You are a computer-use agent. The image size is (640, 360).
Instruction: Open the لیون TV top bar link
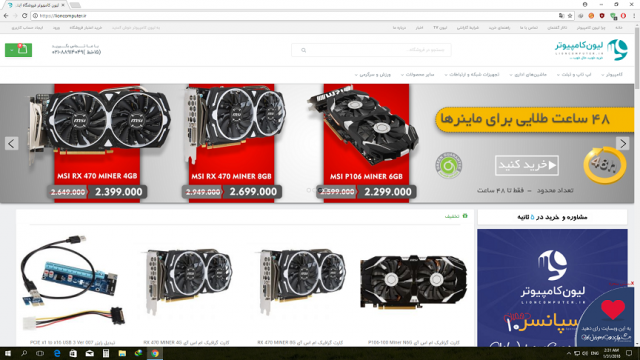coord(440,28)
